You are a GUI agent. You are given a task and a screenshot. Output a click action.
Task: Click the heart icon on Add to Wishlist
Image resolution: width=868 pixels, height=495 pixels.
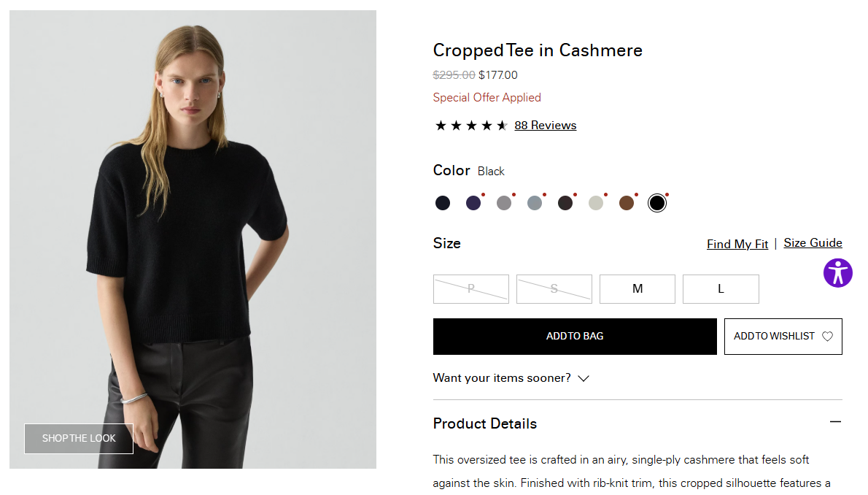pos(827,337)
